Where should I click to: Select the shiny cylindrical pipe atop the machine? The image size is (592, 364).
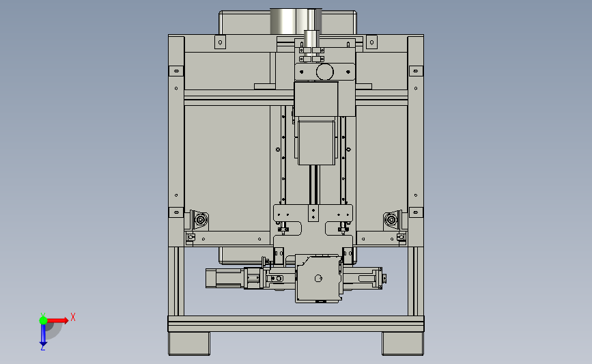pos(296,22)
